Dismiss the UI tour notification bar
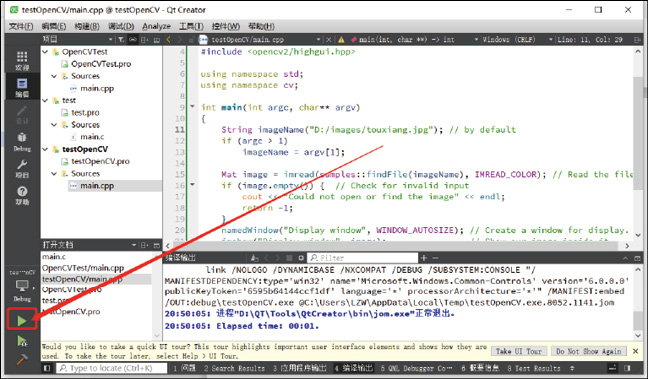The width and height of the screenshot is (648, 379). tap(636, 351)
